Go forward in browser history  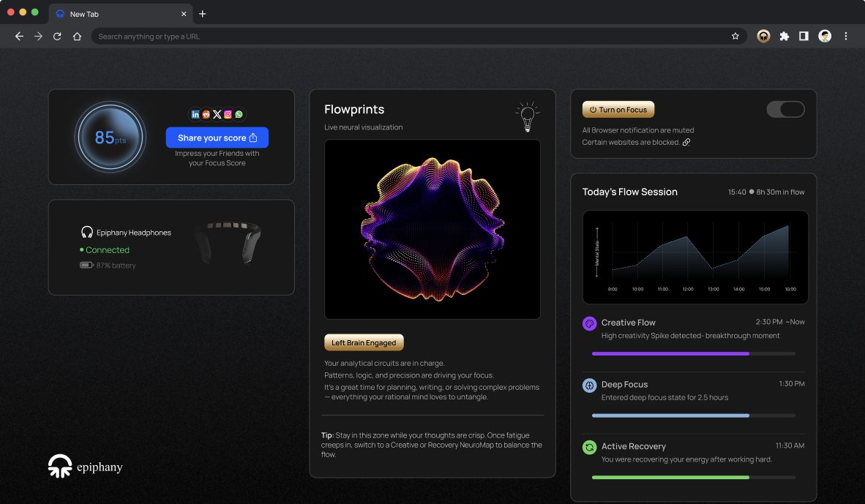(x=38, y=37)
